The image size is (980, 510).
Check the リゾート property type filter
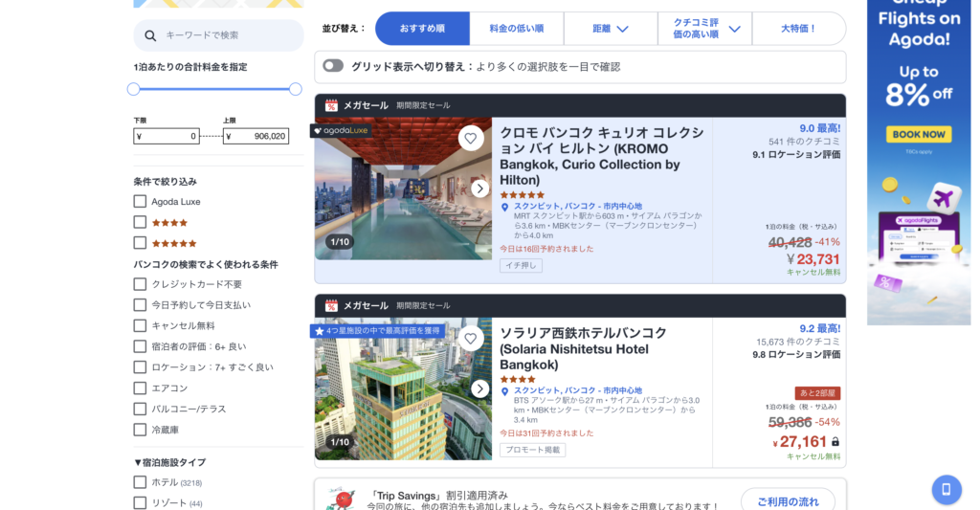140,502
